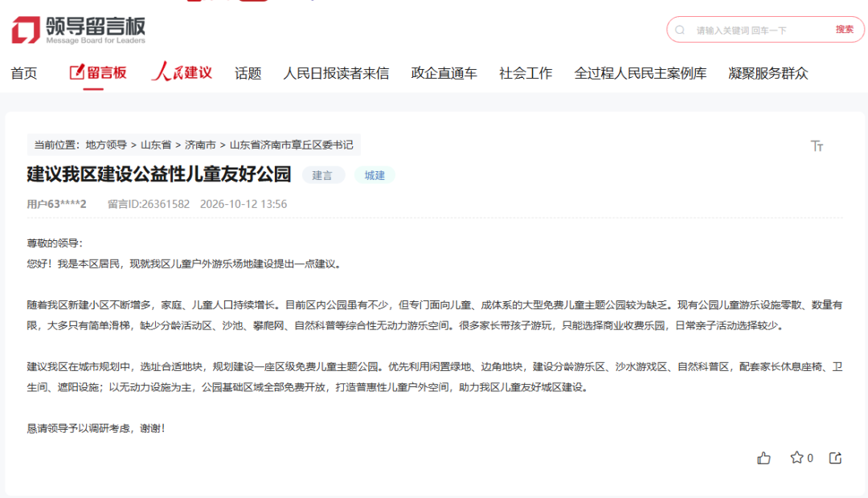The width and height of the screenshot is (868, 498).
Task: Click 山东省 breadcrumb link
Action: pyautogui.click(x=156, y=145)
